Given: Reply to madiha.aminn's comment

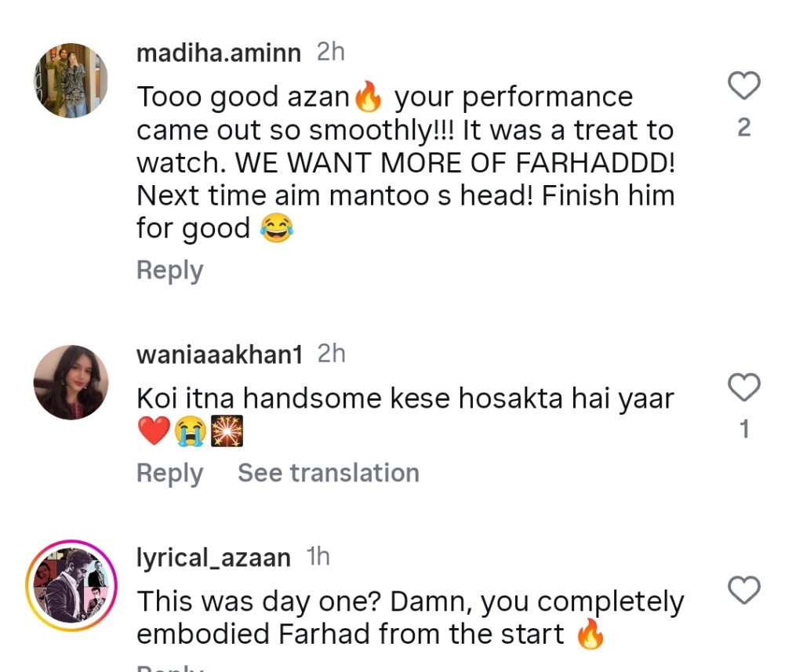Looking at the screenshot, I should 169,271.
